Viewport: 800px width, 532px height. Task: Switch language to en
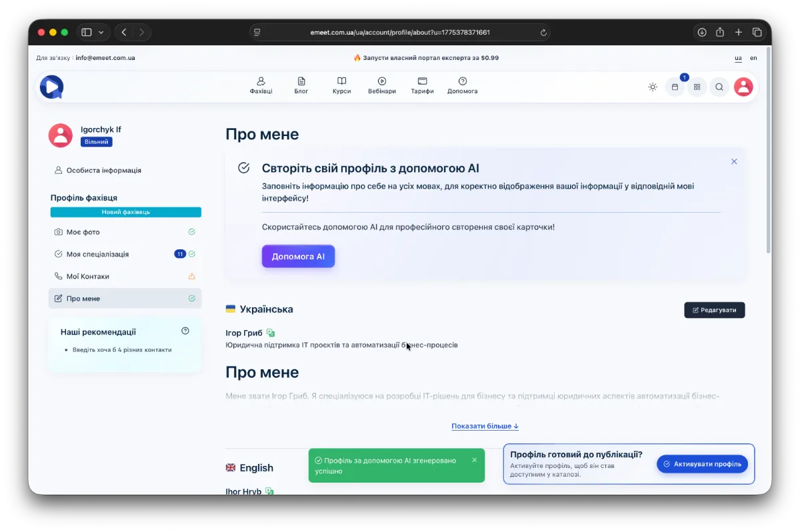click(753, 58)
